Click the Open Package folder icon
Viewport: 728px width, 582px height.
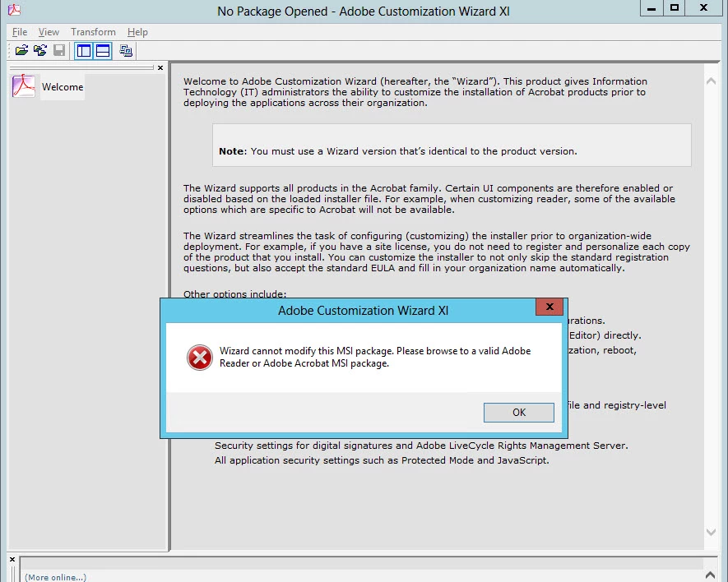[x=21, y=50]
